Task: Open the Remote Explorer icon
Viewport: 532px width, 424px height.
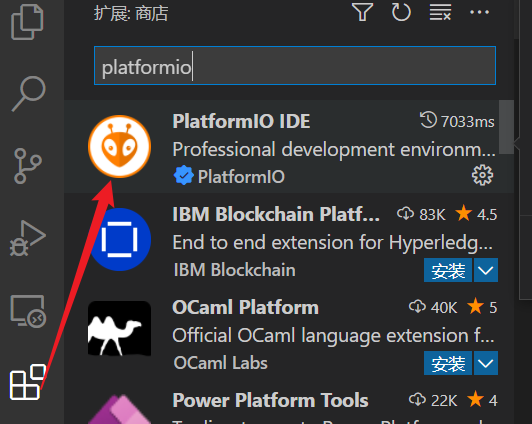Action: (28, 311)
